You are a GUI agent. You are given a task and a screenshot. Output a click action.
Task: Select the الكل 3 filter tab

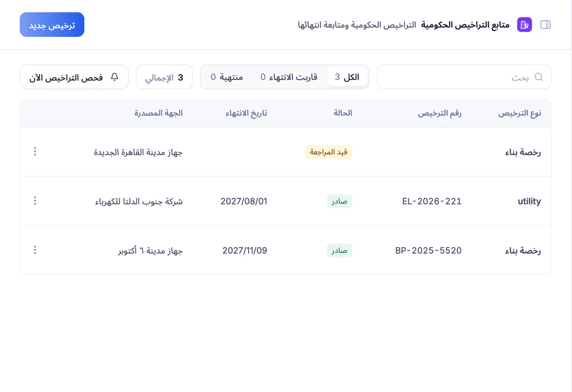pyautogui.click(x=347, y=77)
